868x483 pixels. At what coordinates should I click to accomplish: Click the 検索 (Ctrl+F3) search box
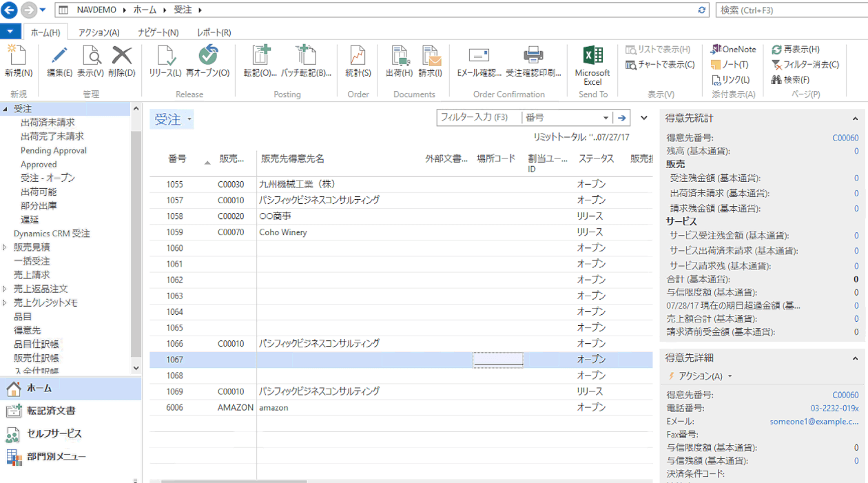pos(791,10)
